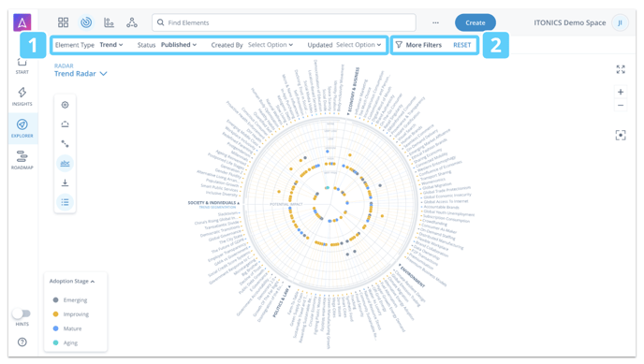Switch to the matrix chart view icon

(109, 22)
